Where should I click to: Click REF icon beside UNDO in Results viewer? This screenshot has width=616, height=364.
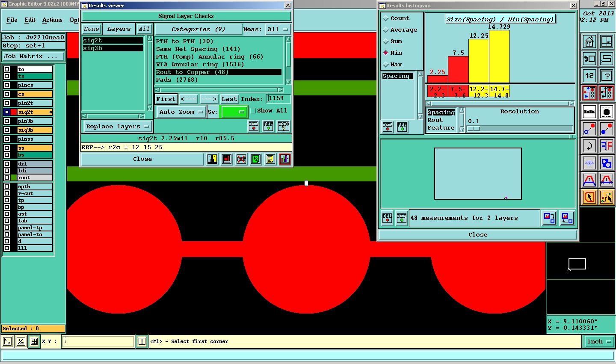coord(268,126)
